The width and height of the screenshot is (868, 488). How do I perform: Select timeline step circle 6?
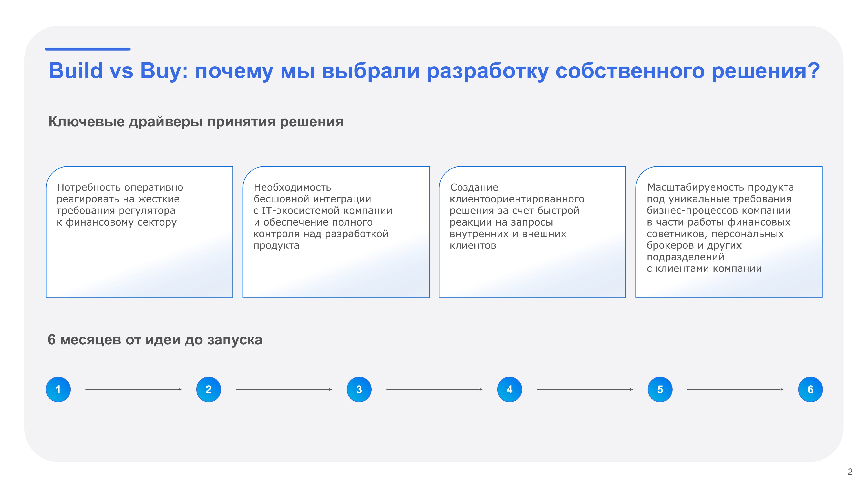(x=810, y=389)
